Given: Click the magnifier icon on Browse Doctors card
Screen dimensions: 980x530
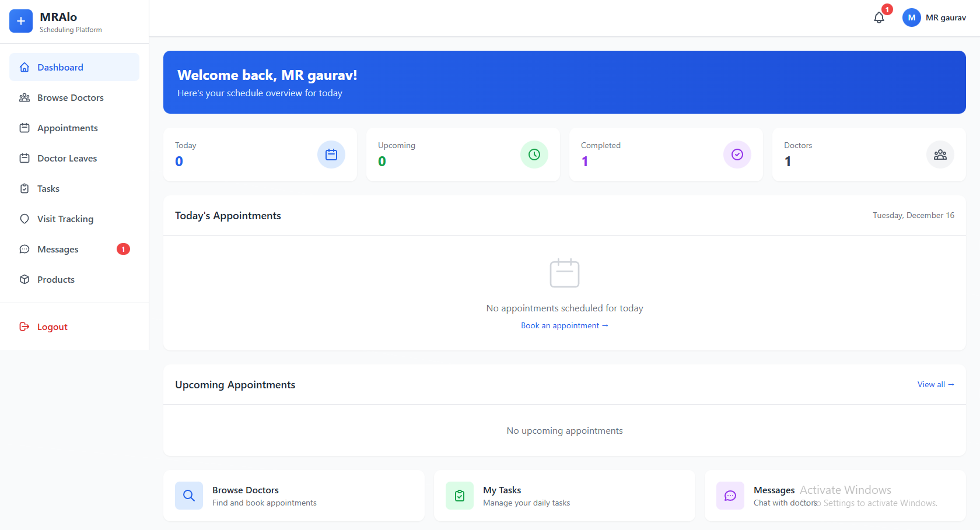Looking at the screenshot, I should [188, 495].
